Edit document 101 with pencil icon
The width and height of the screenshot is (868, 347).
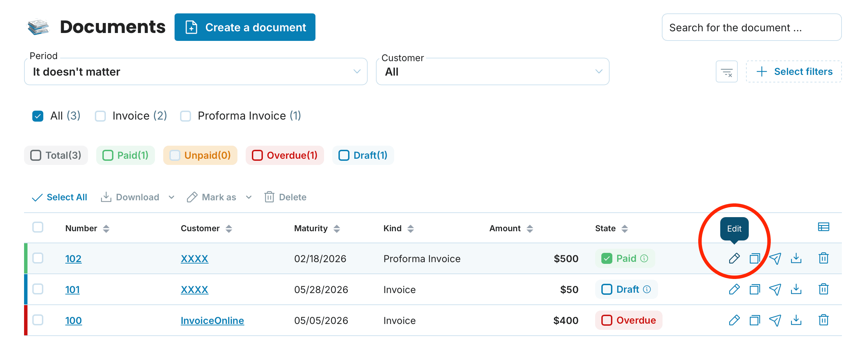pyautogui.click(x=734, y=289)
